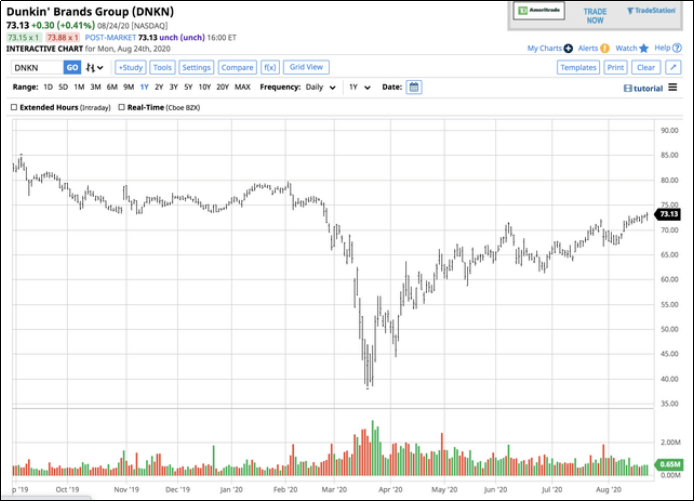Click the TD Ameritrade logo
695x502 pixels.
(539, 11)
